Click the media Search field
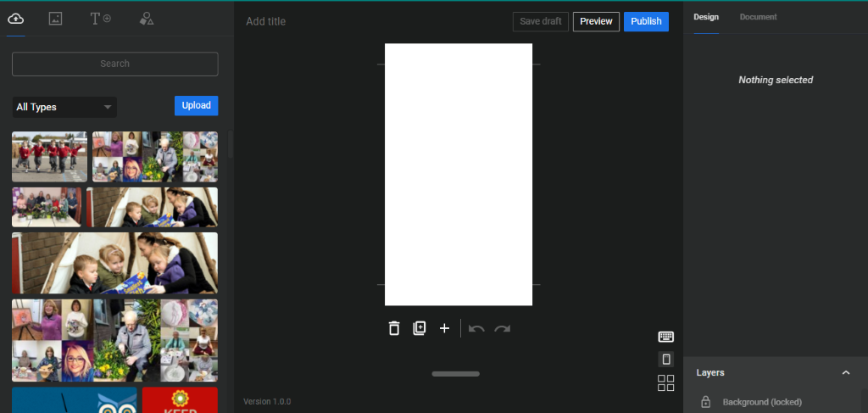868x413 pixels. coord(115,64)
